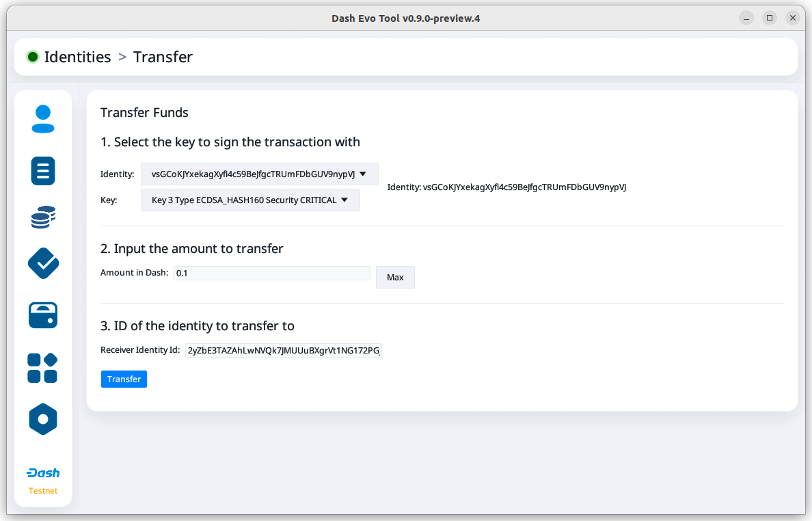Viewport: 812px width, 521px height.
Task: Click the Testnet network label
Action: (43, 491)
